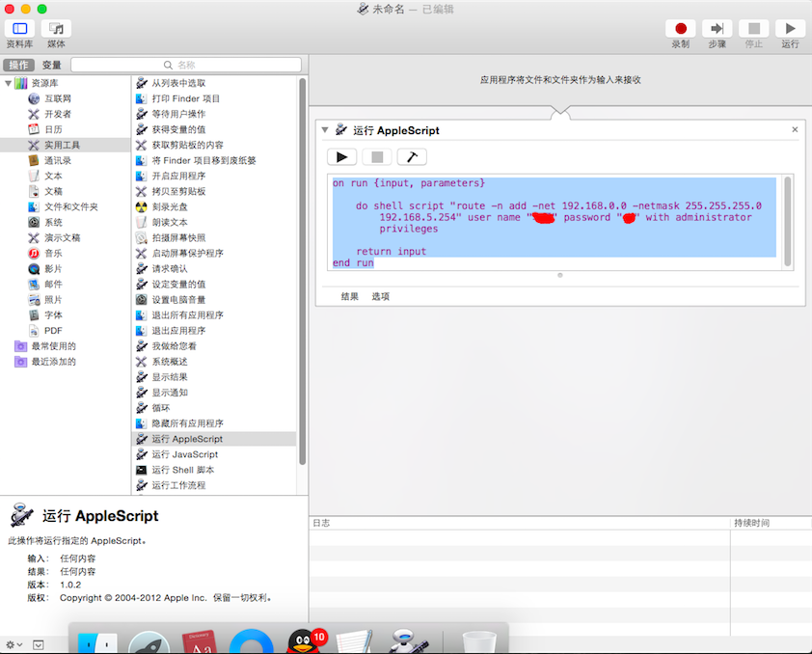
Task: Select the 字体 category
Action: (65, 314)
